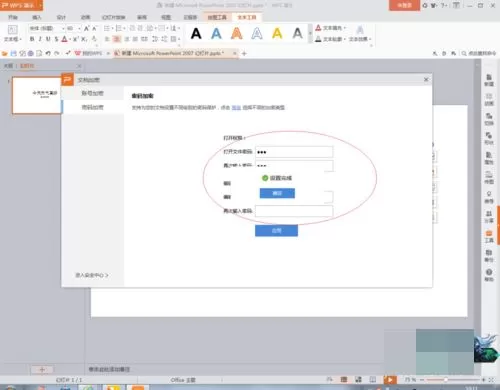500x390 pixels.
Task: Open the Design ribbon tab
Action: point(61,17)
